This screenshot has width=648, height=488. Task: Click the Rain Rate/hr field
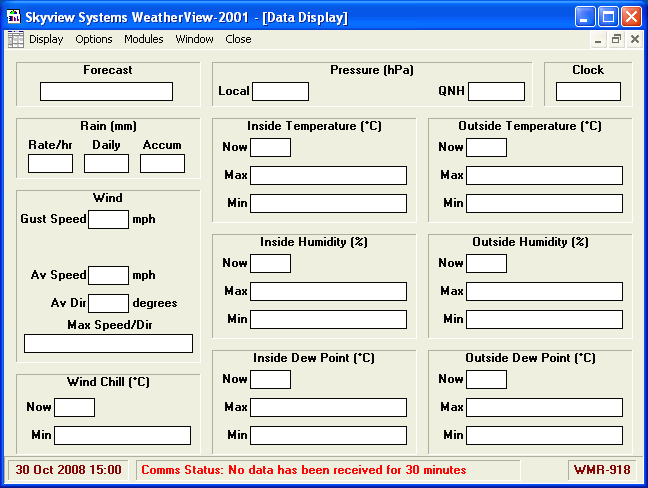[x=50, y=164]
